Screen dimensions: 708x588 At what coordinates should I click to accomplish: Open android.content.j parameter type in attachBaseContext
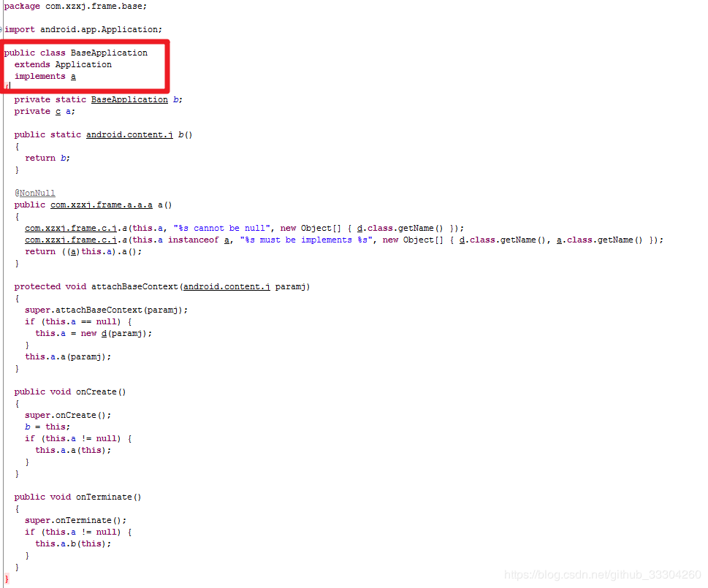(227, 286)
